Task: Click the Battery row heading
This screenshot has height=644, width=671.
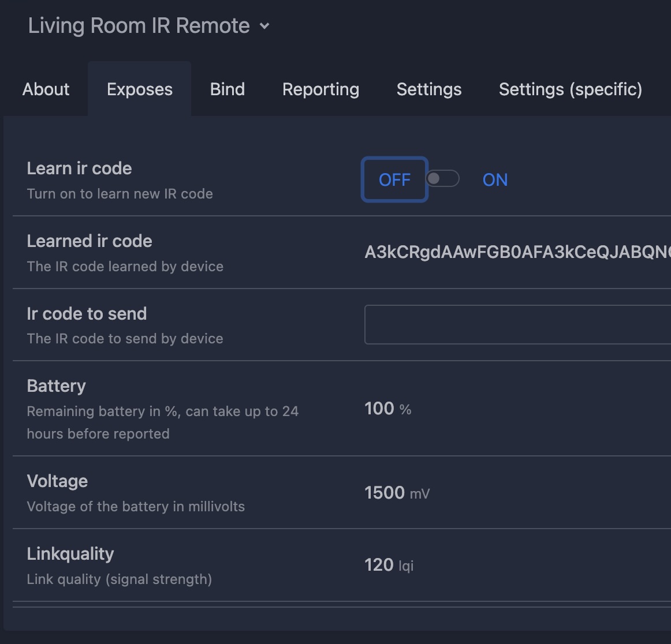Action: [56, 386]
